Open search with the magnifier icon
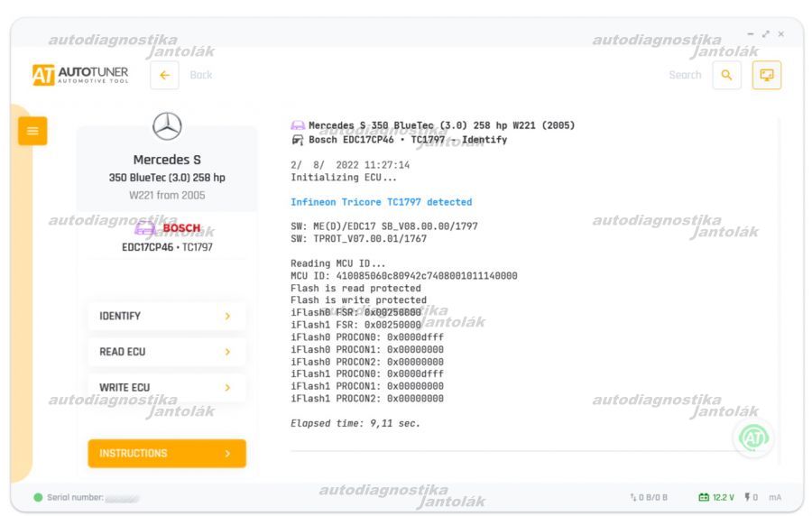This screenshot has height=516, width=812. point(726,75)
